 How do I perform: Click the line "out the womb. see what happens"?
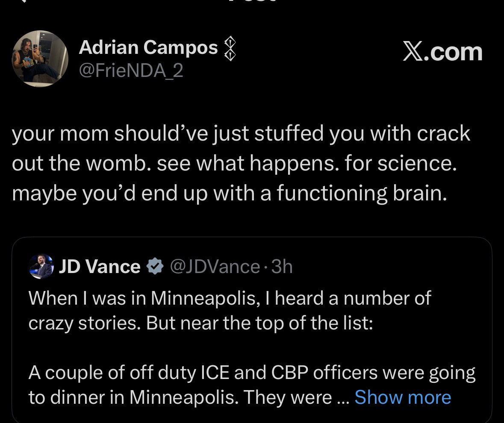(234, 164)
